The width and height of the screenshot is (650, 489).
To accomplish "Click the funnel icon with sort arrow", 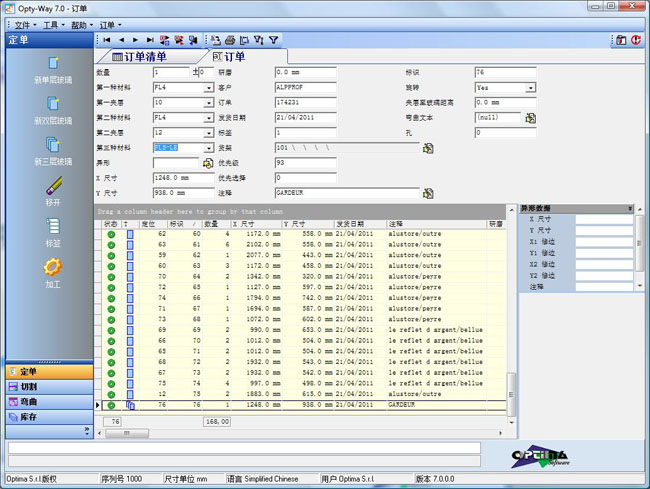I will pos(259,40).
